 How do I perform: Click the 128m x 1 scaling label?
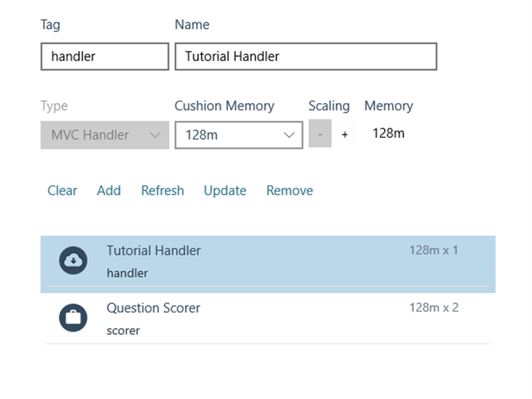(x=433, y=250)
